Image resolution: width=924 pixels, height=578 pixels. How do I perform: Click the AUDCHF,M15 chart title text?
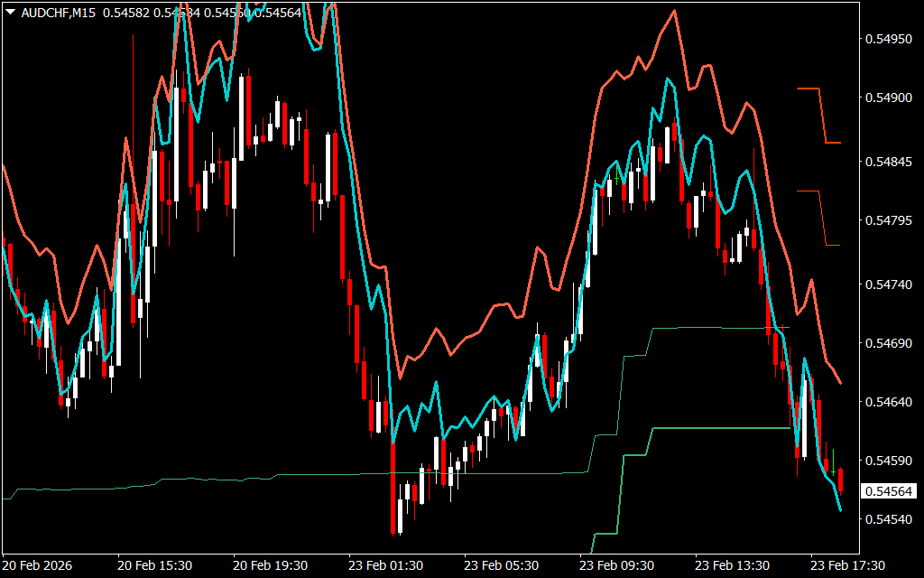59,11
